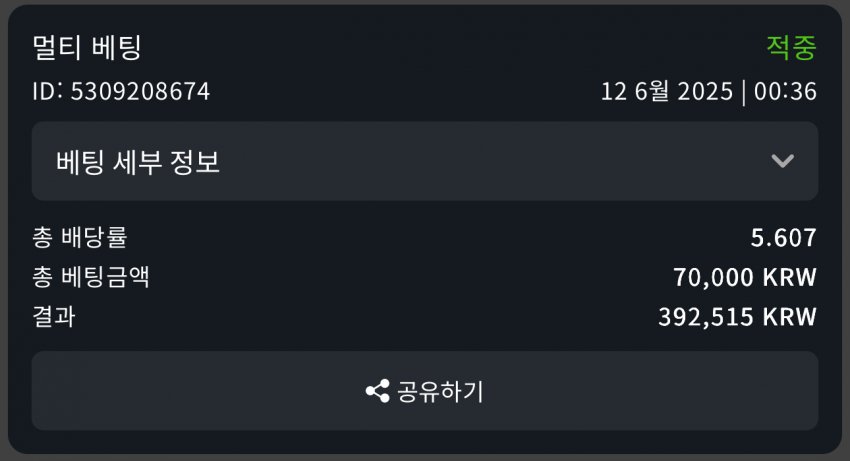
Task: Tap the share icon beside 공유하기
Action: pos(377,391)
